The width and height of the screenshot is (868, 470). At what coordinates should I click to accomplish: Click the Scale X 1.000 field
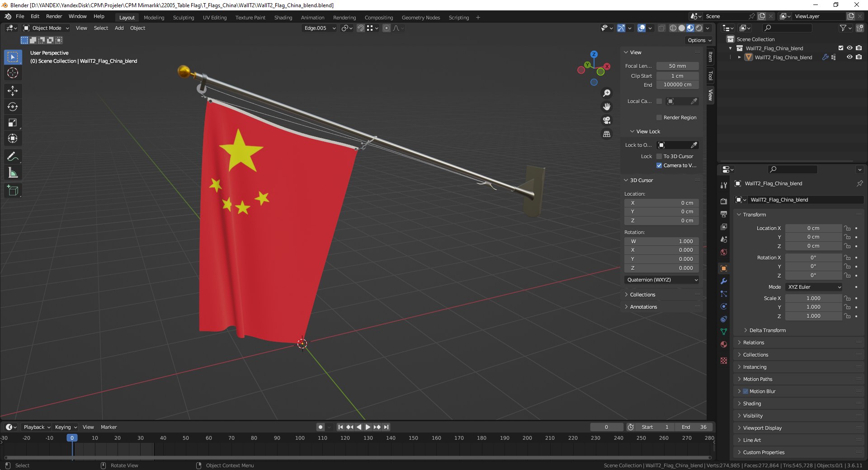tap(813, 298)
